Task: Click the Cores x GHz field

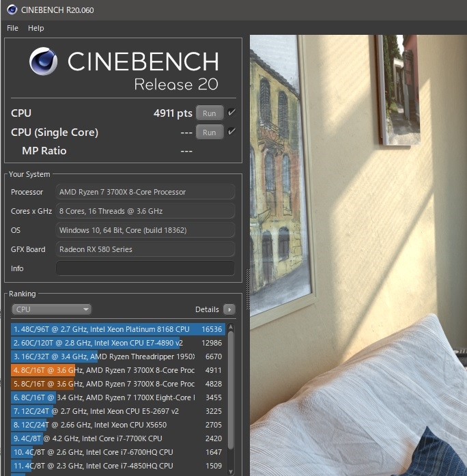Action: click(145, 211)
